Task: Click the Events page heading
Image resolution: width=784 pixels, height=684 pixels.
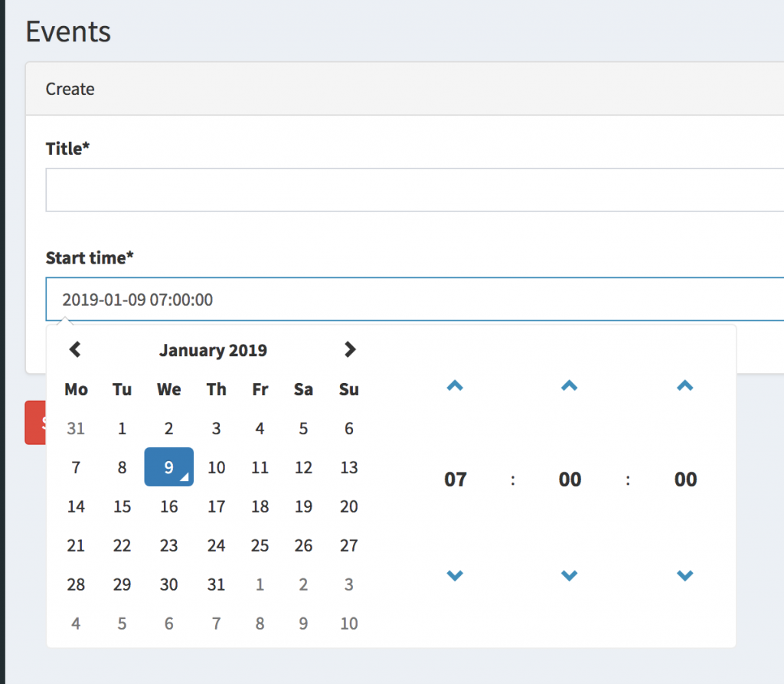Action: pyautogui.click(x=68, y=31)
